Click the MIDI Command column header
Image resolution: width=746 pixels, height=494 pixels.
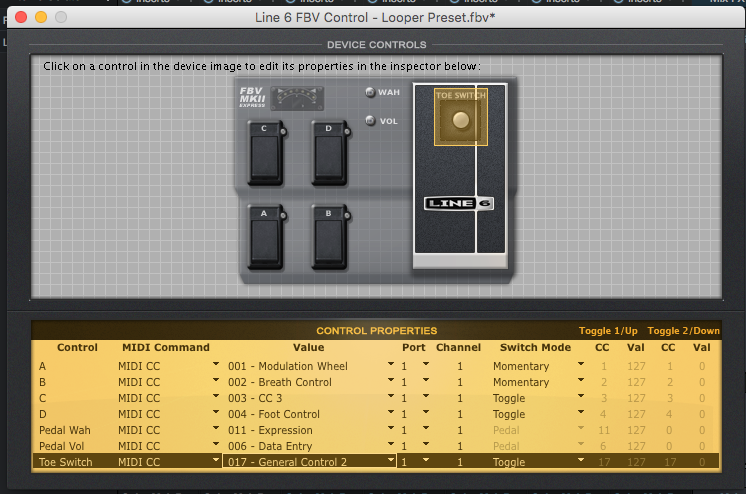166,347
